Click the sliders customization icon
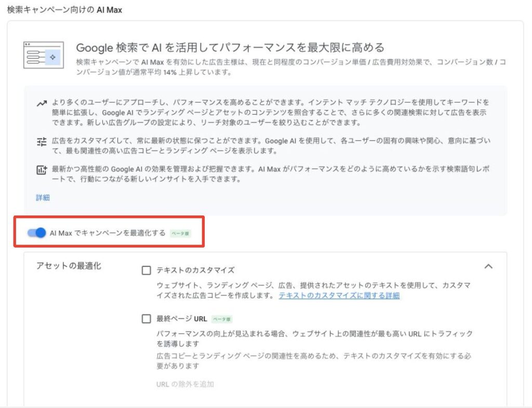Screen dimensions: 532x408 [x=42, y=142]
